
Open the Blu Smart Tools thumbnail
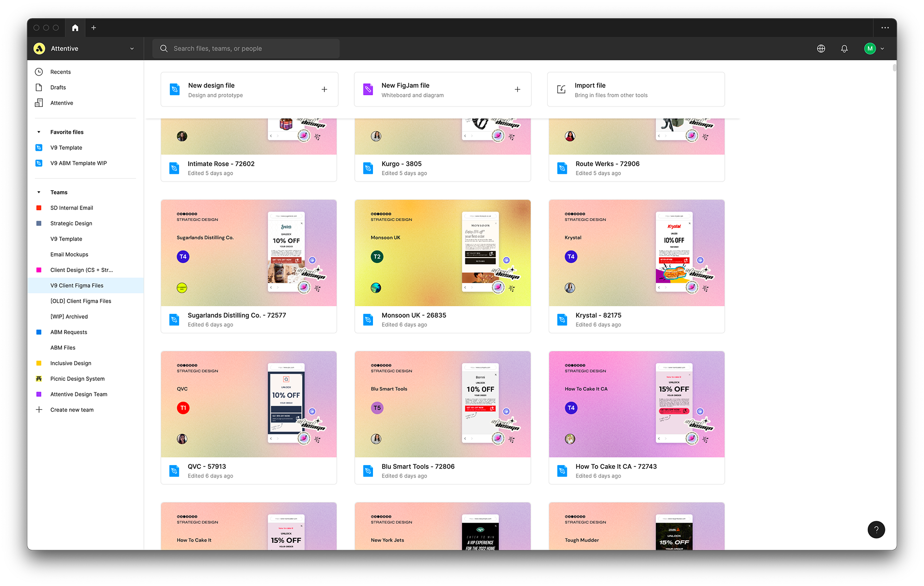[x=443, y=404]
